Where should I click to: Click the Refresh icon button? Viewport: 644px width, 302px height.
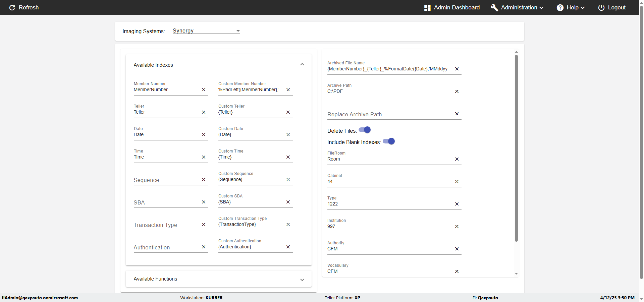(12, 7)
